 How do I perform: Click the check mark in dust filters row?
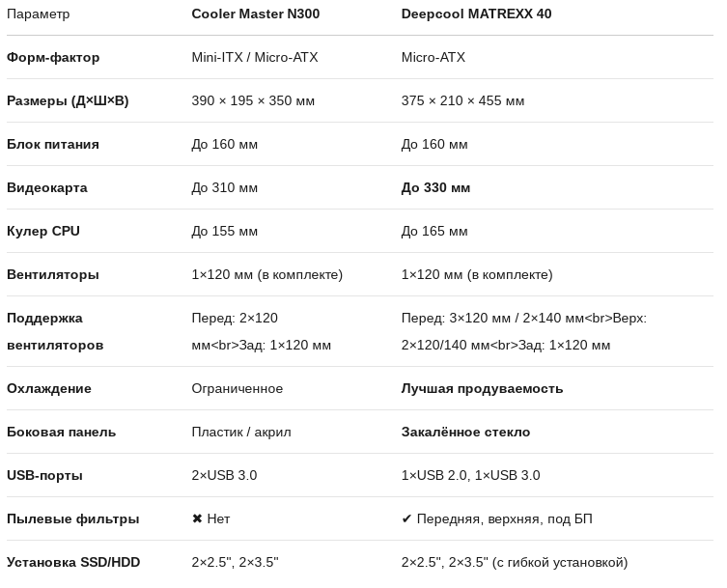406,518
